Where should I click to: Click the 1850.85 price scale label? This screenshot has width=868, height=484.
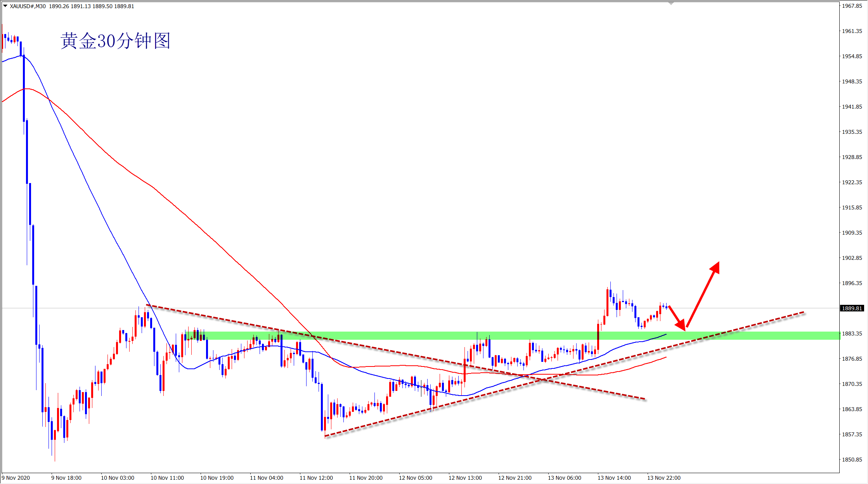pos(852,460)
